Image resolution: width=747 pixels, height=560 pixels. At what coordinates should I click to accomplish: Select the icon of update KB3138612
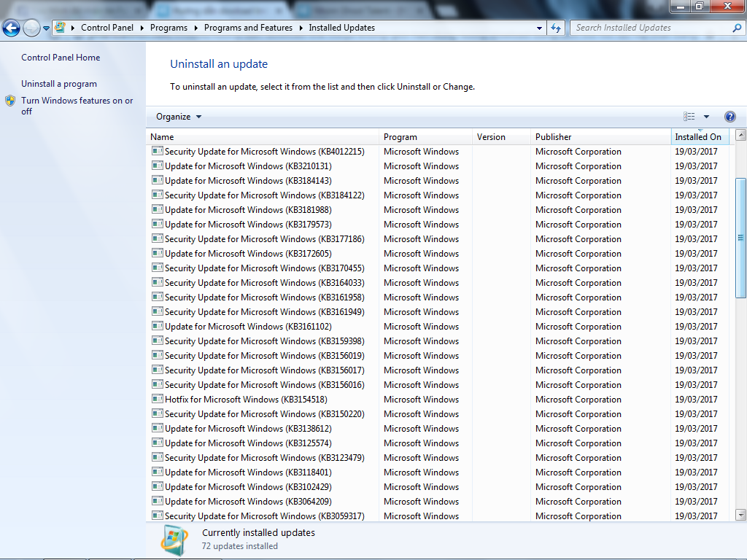point(158,428)
